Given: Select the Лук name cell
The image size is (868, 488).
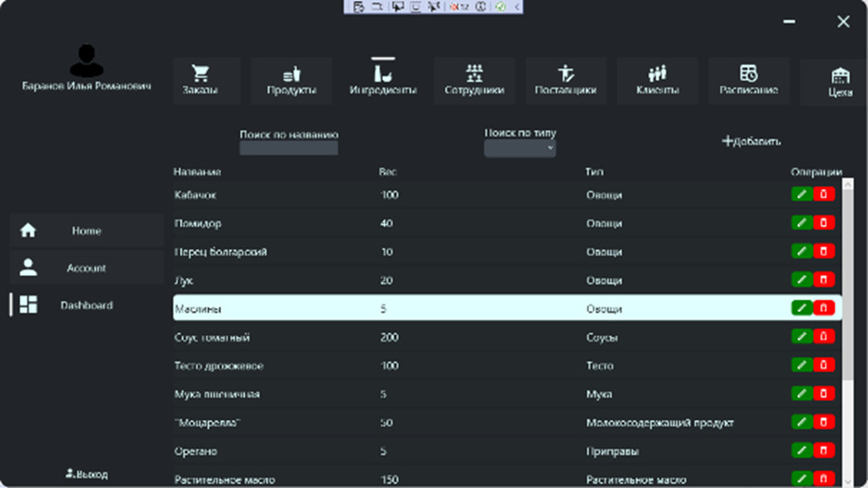Looking at the screenshot, I should click(x=184, y=281).
